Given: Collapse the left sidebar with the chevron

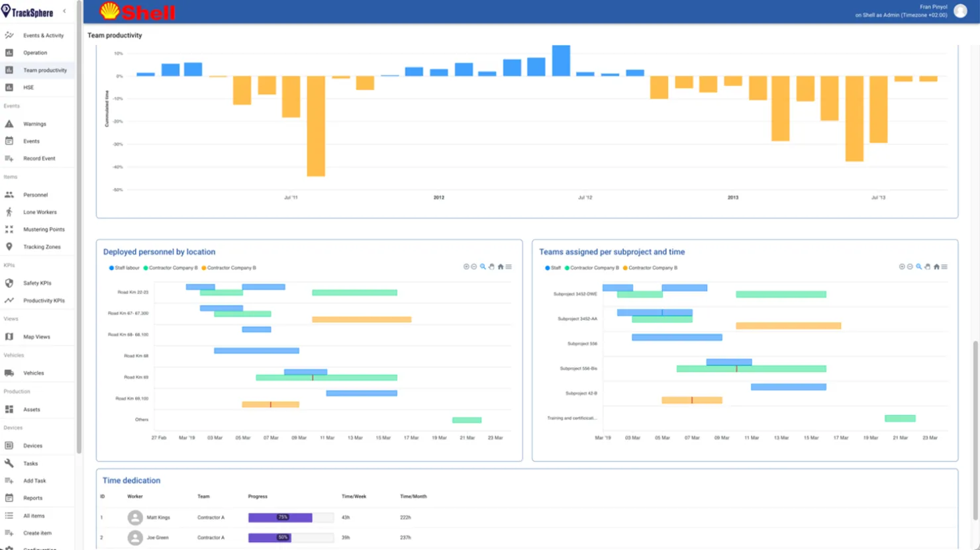Looking at the screenshot, I should point(64,11).
